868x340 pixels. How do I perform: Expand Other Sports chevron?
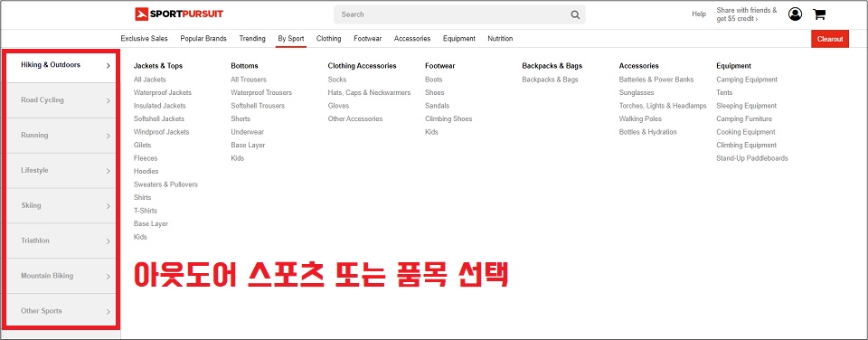(x=108, y=312)
